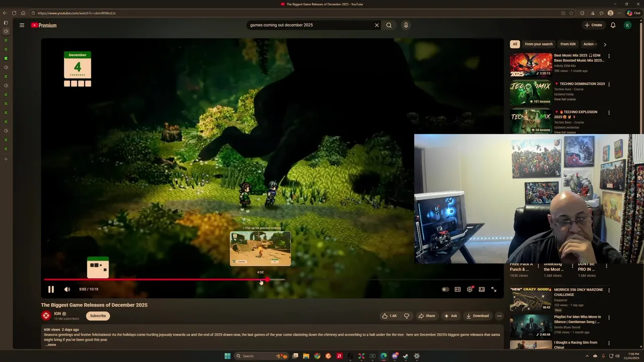This screenshot has width=644, height=362.
Task: Select the From your search chip
Action: coord(539,44)
